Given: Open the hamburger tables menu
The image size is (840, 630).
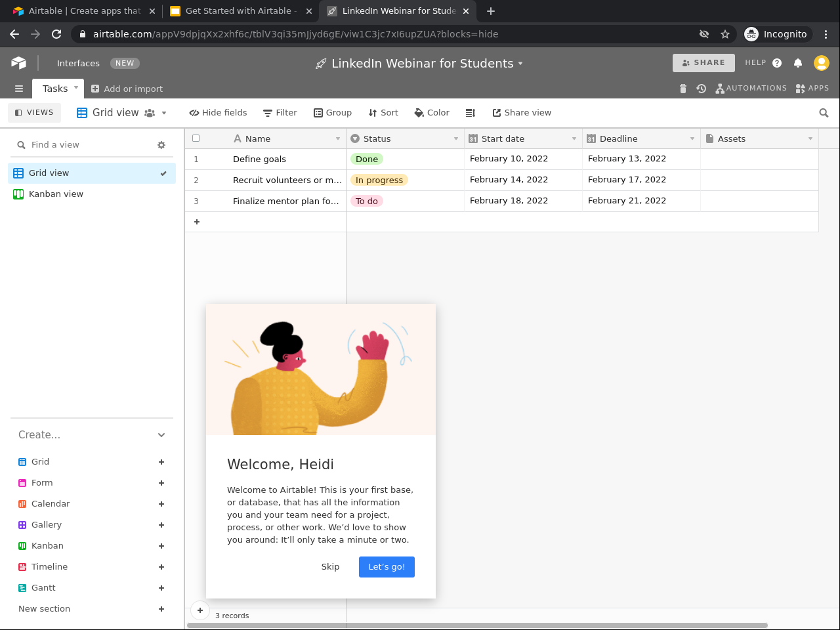Looking at the screenshot, I should point(19,89).
